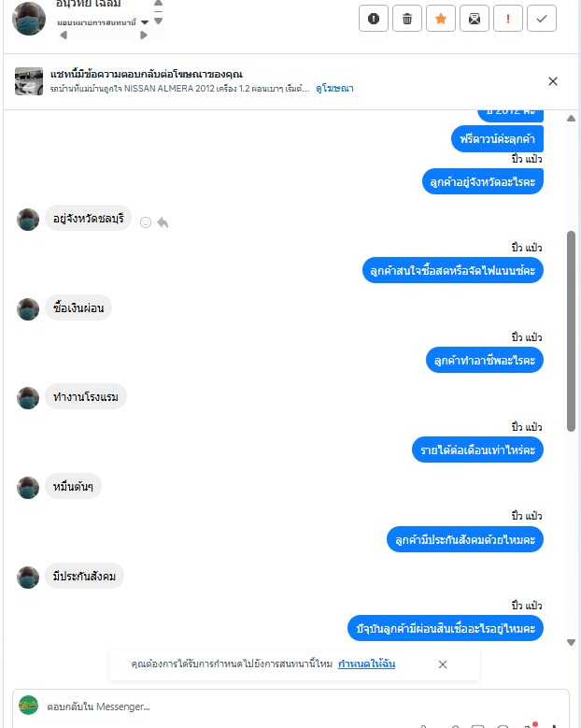The width and height of the screenshot is (581, 728).
Task: Mark conversation unread with envelope icon
Action: tap(475, 19)
